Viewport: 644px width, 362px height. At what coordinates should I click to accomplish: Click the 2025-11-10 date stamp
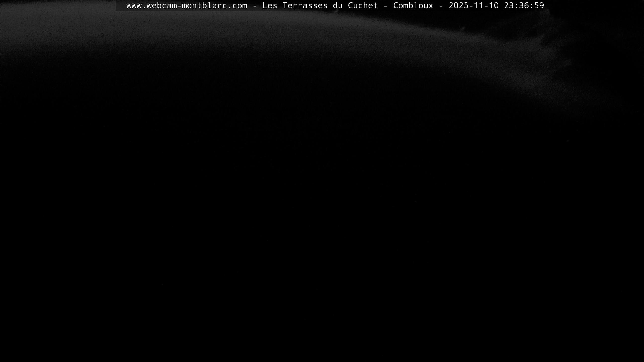point(473,6)
